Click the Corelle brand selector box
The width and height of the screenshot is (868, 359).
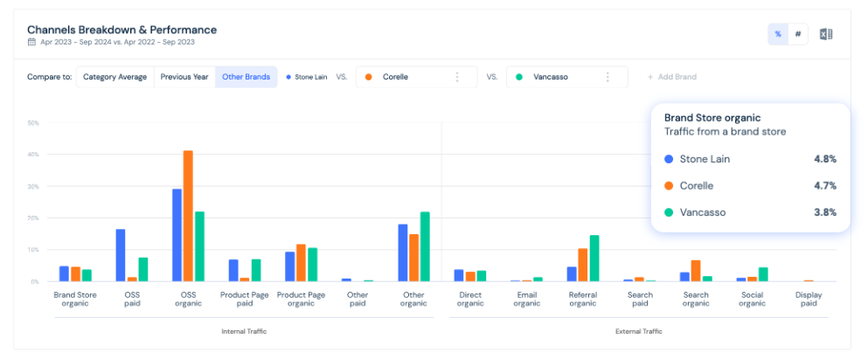pyautogui.click(x=416, y=77)
